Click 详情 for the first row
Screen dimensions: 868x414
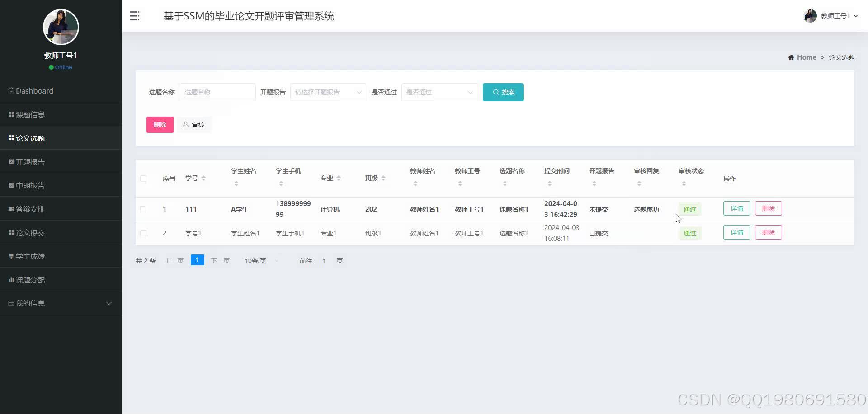point(736,208)
